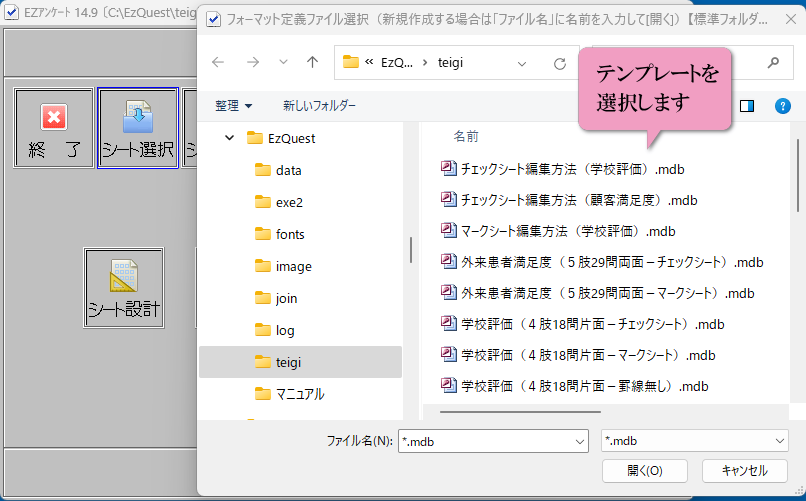Select 学校評価 片面－罫線無し .mdb file
The width and height of the screenshot is (806, 501).
(x=575, y=386)
